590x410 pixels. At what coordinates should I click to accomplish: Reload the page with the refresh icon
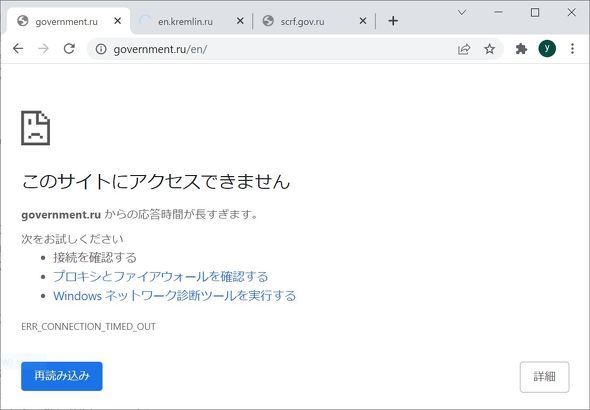tap(69, 49)
